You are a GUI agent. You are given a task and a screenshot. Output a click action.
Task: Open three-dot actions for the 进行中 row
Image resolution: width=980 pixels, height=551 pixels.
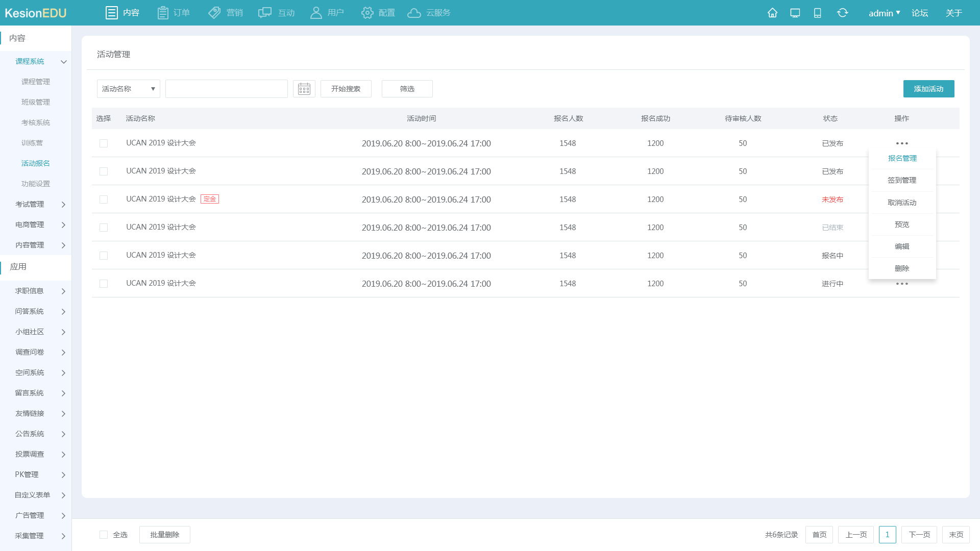point(902,284)
